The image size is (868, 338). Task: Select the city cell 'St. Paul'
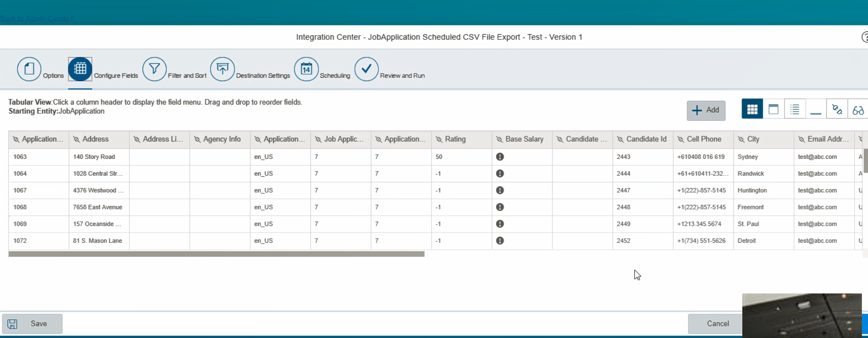764,224
